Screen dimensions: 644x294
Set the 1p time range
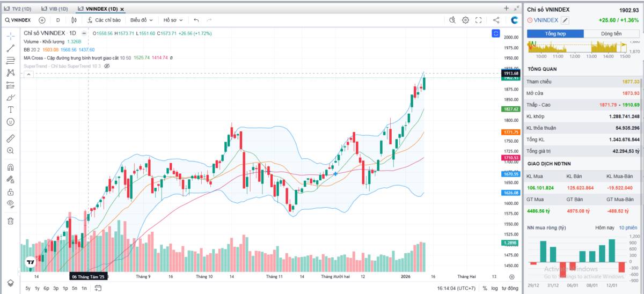tap(65, 289)
